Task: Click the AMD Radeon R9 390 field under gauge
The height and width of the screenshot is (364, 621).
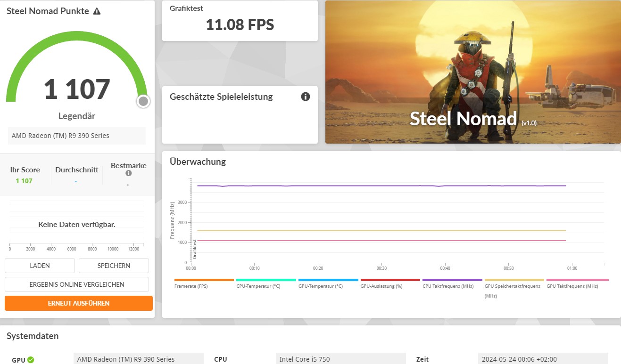Action: click(77, 136)
